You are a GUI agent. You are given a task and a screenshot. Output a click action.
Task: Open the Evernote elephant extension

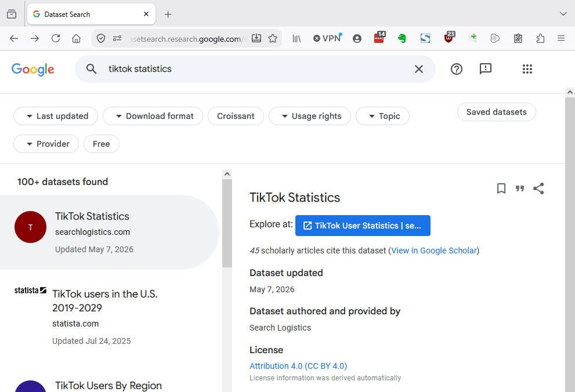(x=402, y=38)
